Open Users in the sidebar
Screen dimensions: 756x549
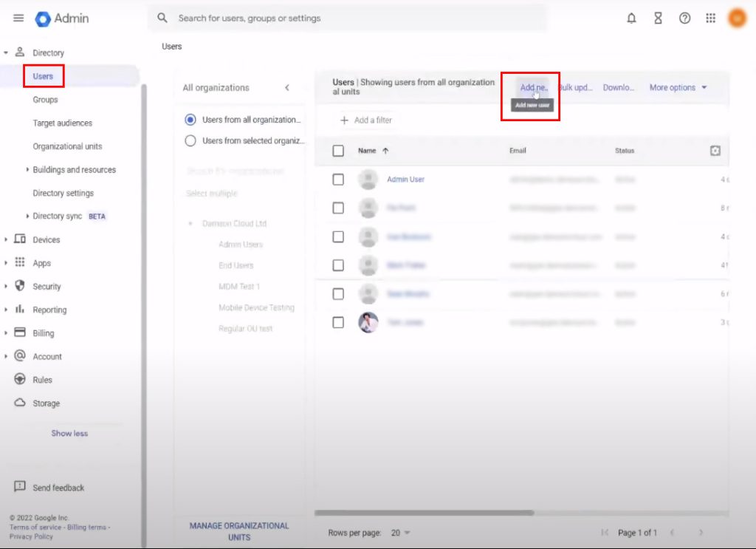43,76
